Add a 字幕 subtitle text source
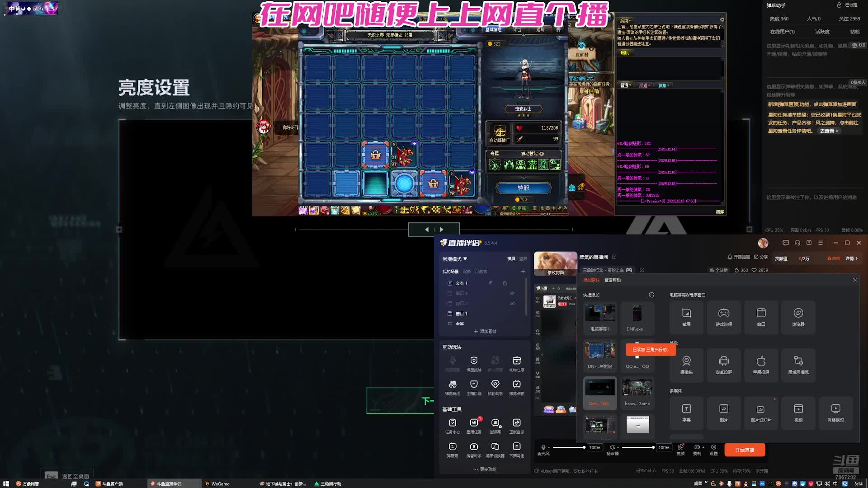This screenshot has width=868, height=488. [686, 412]
